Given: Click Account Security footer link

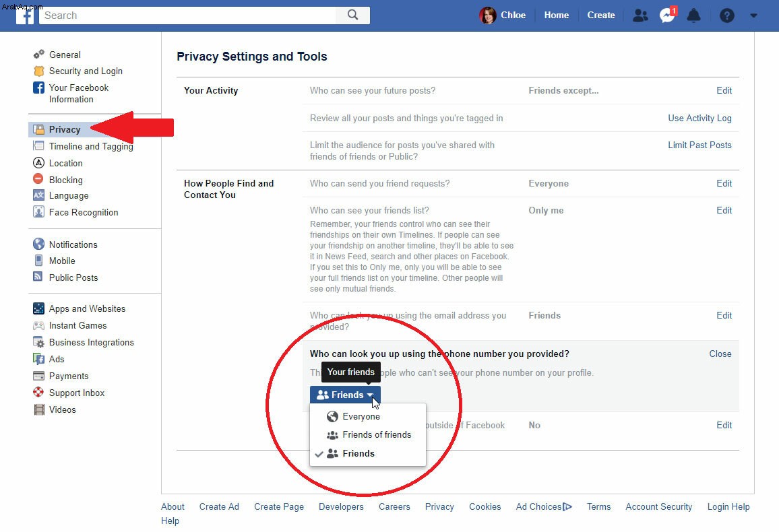Looking at the screenshot, I should [x=659, y=506].
